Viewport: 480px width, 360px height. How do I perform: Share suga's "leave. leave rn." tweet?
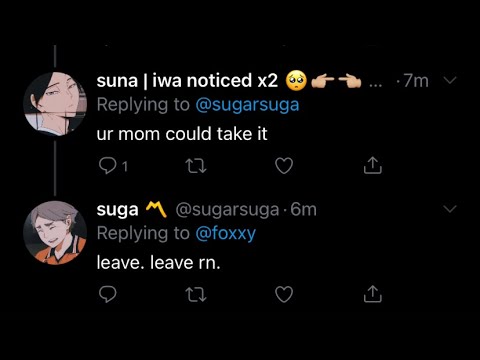click(373, 294)
